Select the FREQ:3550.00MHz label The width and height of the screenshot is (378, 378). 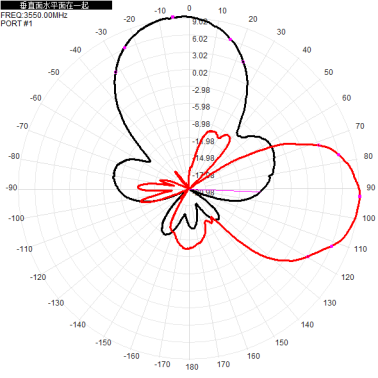(x=34, y=15)
